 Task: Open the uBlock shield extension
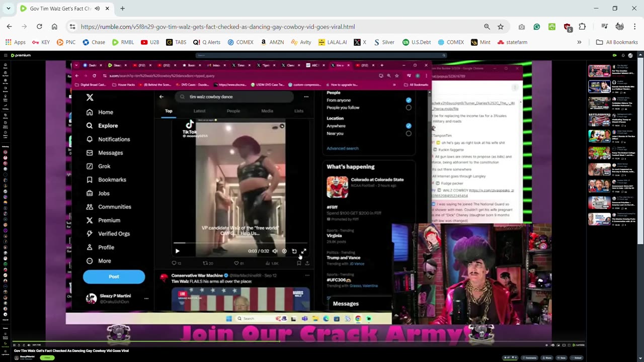(568, 27)
